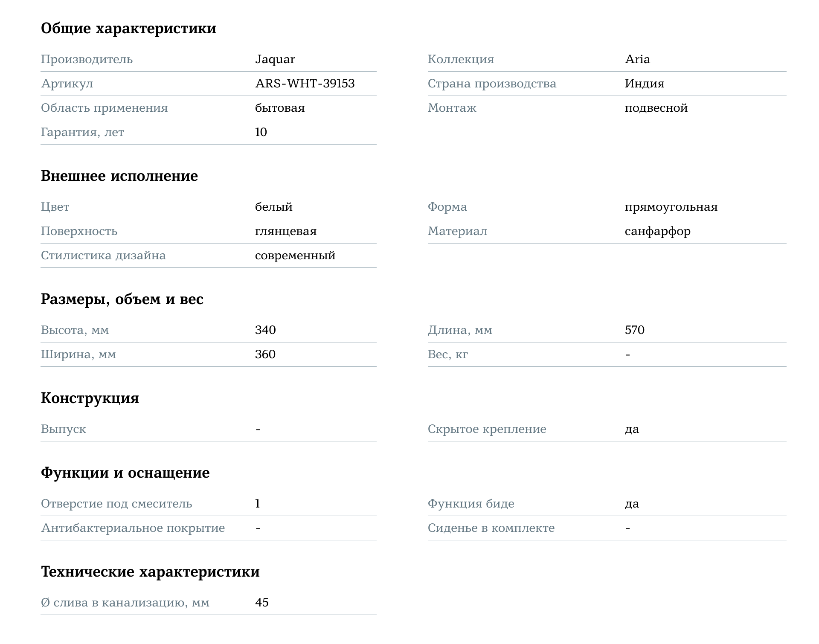Image resolution: width=819 pixels, height=644 pixels.
Task: Click the Конструкция section heading
Action: coord(90,398)
